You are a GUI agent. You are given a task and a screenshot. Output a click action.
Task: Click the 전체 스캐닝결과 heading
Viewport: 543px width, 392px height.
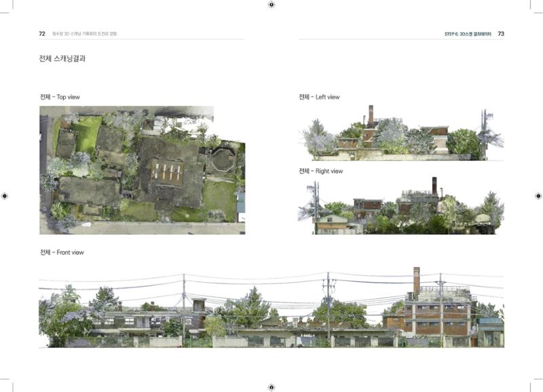coord(62,58)
